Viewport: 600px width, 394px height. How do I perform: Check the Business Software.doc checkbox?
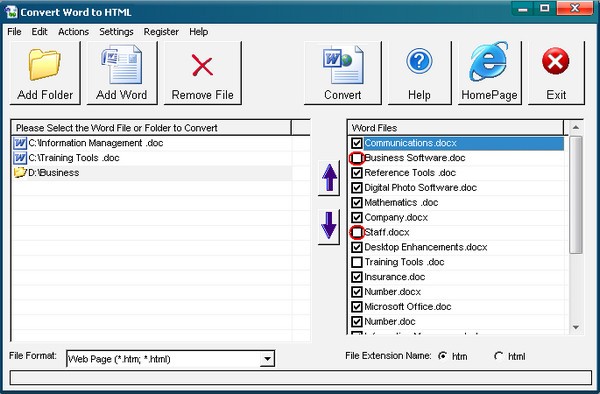[x=357, y=158]
